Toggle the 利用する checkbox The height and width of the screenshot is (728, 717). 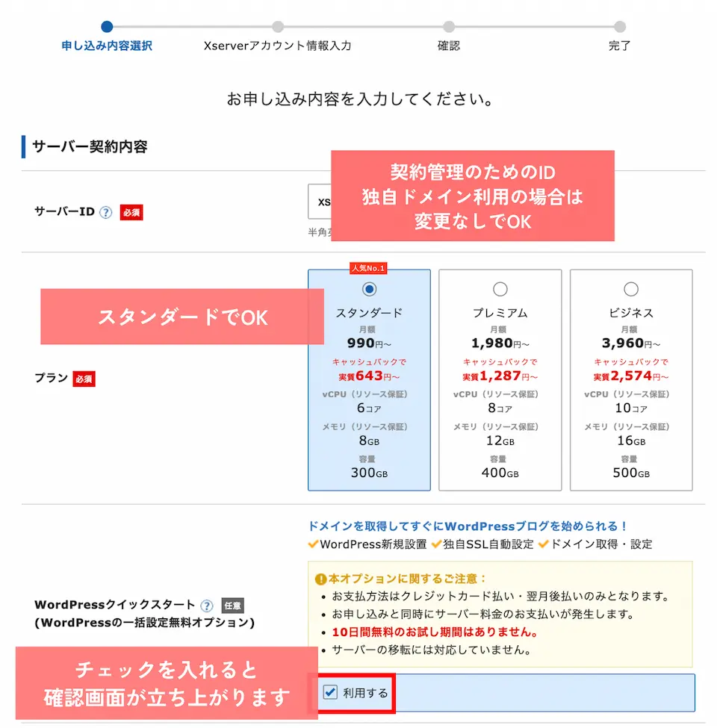(330, 692)
